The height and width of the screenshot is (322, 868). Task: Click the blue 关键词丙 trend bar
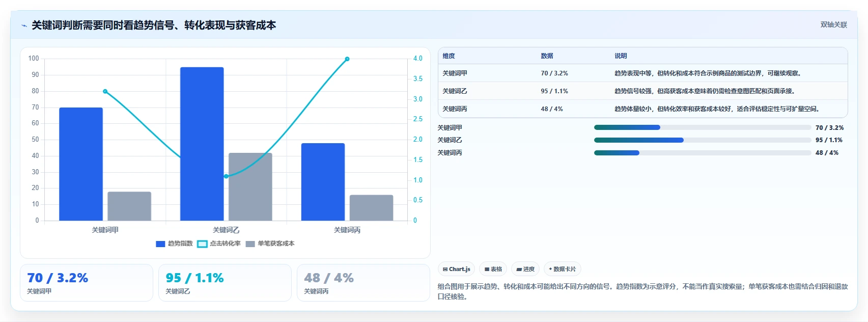323,182
